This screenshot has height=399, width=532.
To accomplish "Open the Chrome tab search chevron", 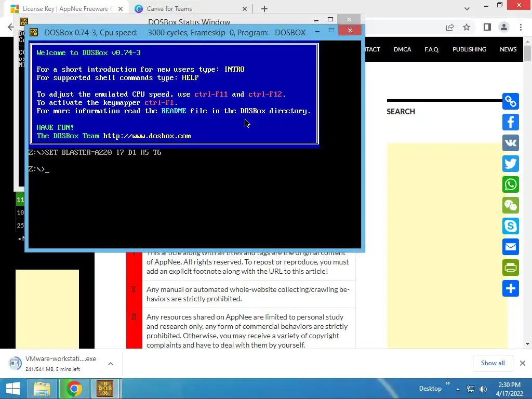I will 467,9.
